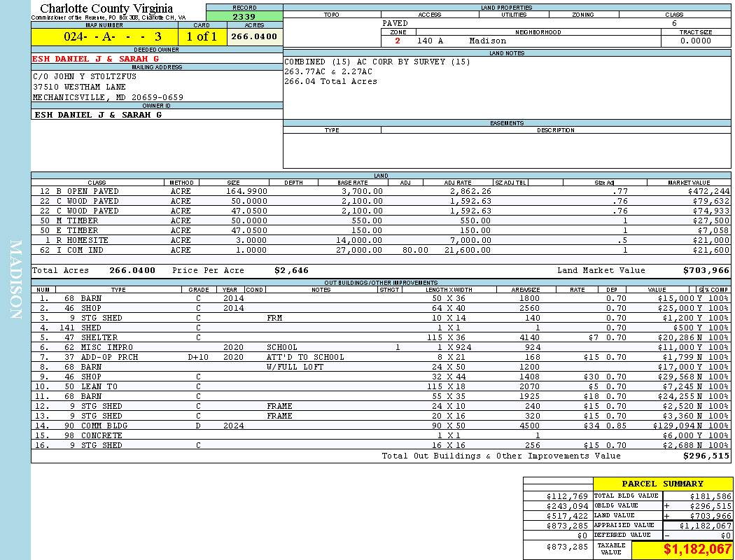Image resolution: width=735 pixels, height=560 pixels.
Task: Click the '266.04 Total Acres' land note
Action: pos(330,82)
